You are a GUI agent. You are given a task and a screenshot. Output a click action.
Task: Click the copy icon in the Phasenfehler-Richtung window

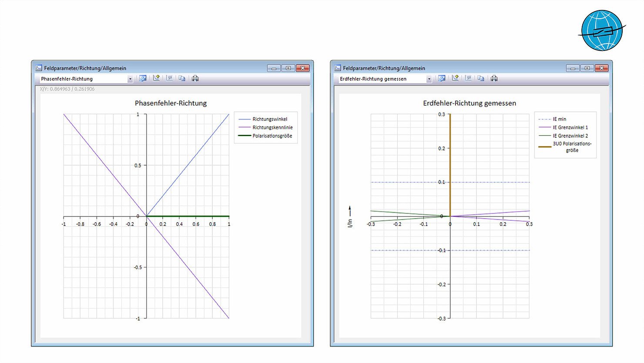pyautogui.click(x=182, y=78)
